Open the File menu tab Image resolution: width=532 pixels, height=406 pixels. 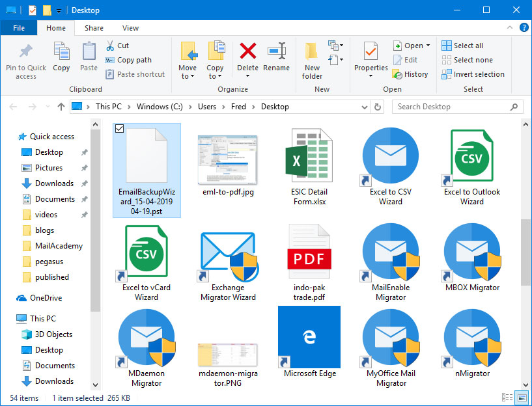[x=19, y=28]
